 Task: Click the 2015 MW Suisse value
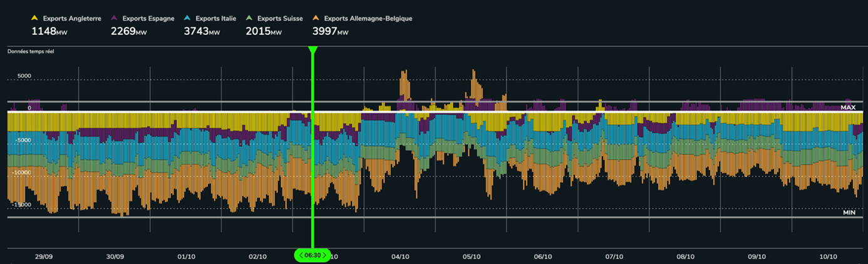(x=263, y=31)
